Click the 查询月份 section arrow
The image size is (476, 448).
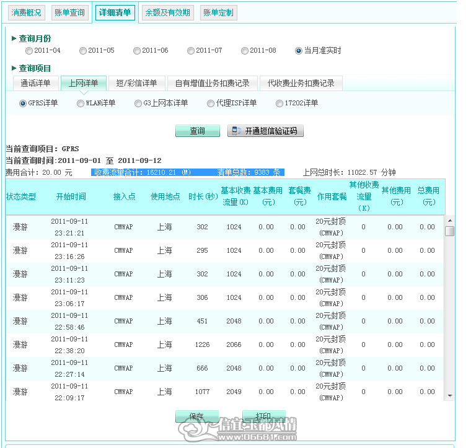click(14, 38)
